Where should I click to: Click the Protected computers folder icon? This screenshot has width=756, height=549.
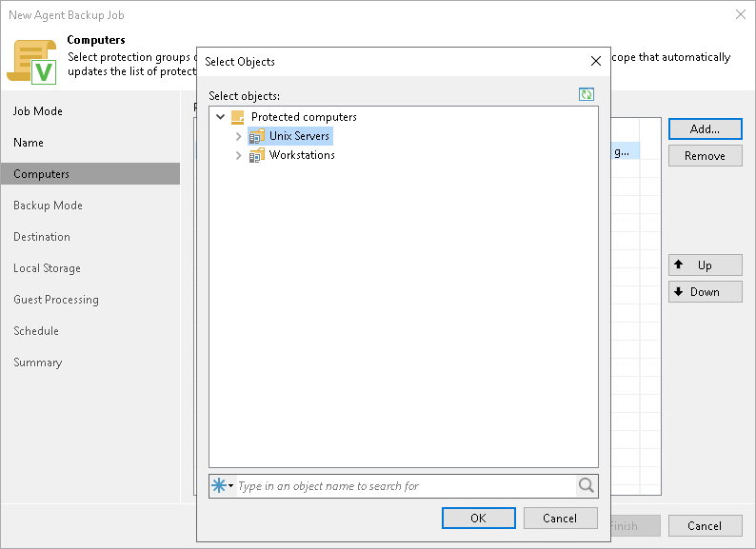[238, 117]
